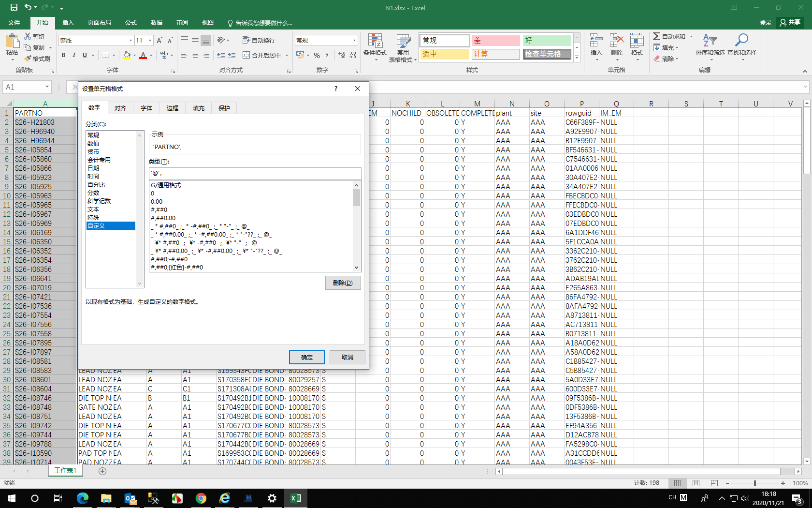
Task: Click the 共享 share button
Action: coord(790,23)
